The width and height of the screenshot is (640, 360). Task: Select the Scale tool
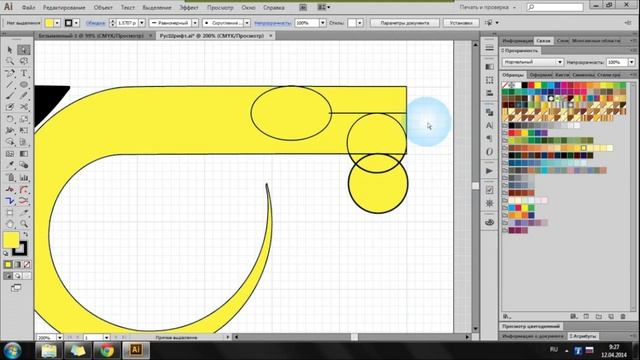click(24, 119)
